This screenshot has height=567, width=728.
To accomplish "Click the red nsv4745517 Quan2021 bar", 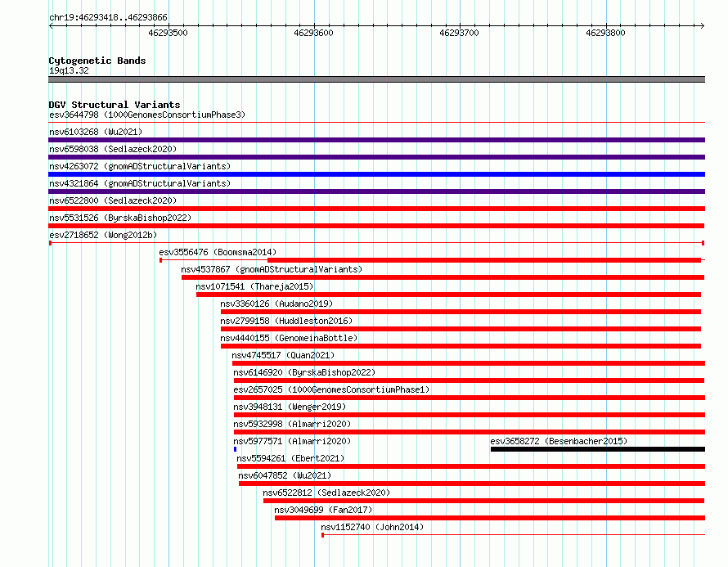I will point(469,363).
